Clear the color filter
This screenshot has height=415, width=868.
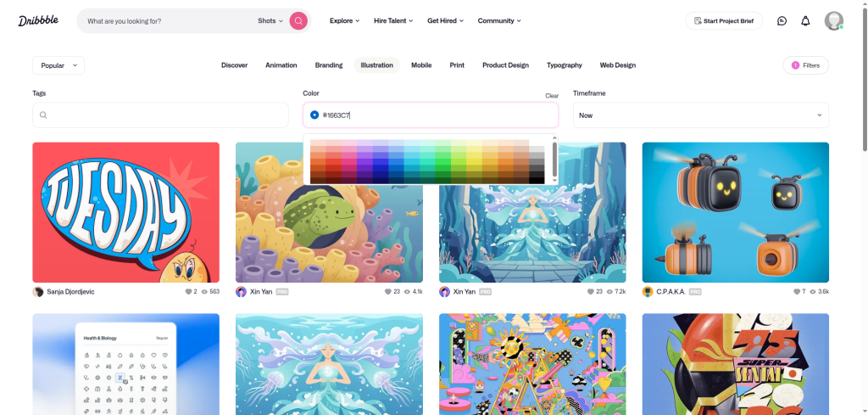tap(551, 96)
